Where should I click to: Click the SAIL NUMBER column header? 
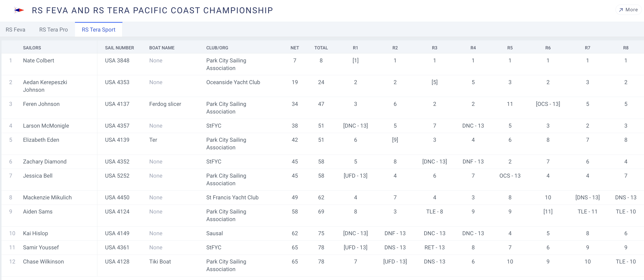click(x=119, y=48)
